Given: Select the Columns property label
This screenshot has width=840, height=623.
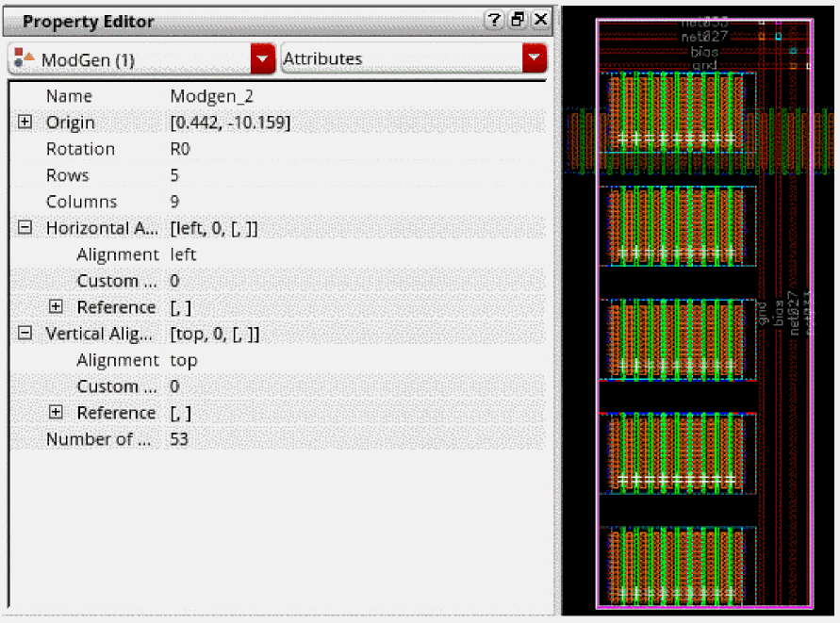Looking at the screenshot, I should pos(81,202).
